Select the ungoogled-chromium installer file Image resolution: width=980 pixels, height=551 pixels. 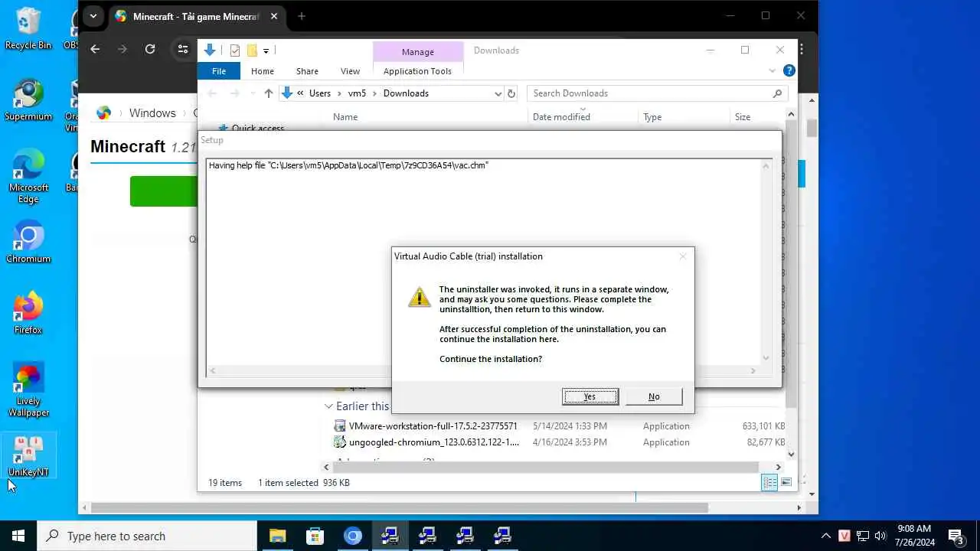click(x=433, y=442)
